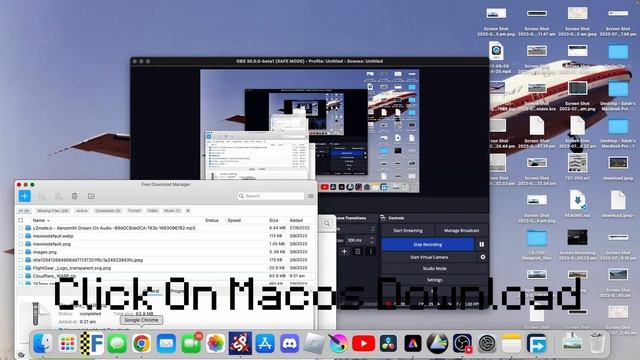Open Messages from the Dock
Image resolution: width=640 pixels, height=360 pixels.
pos(117,344)
